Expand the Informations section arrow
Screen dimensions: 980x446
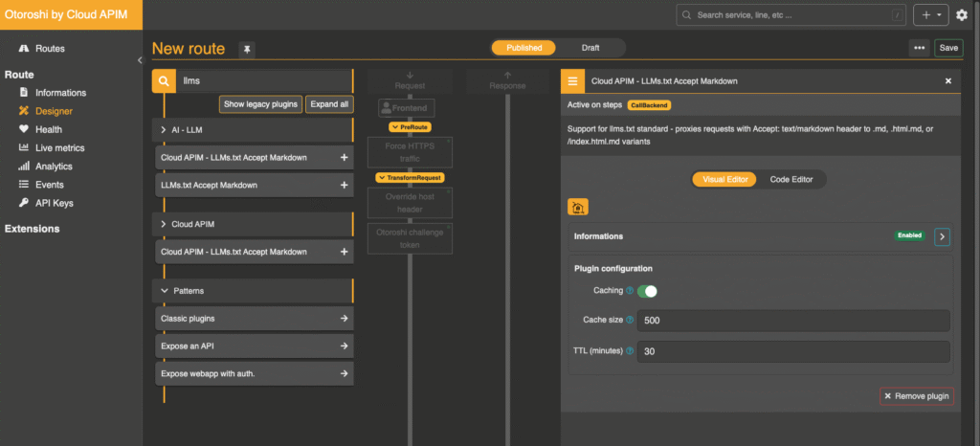point(942,236)
